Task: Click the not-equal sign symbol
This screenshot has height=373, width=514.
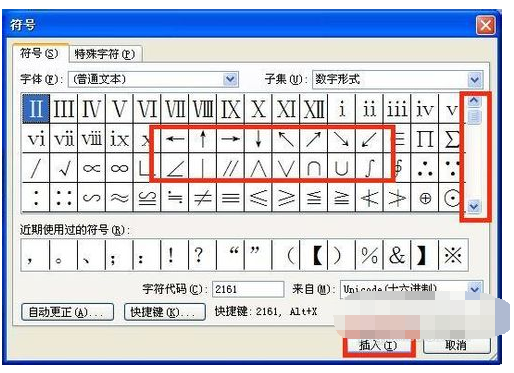Action: click(202, 197)
